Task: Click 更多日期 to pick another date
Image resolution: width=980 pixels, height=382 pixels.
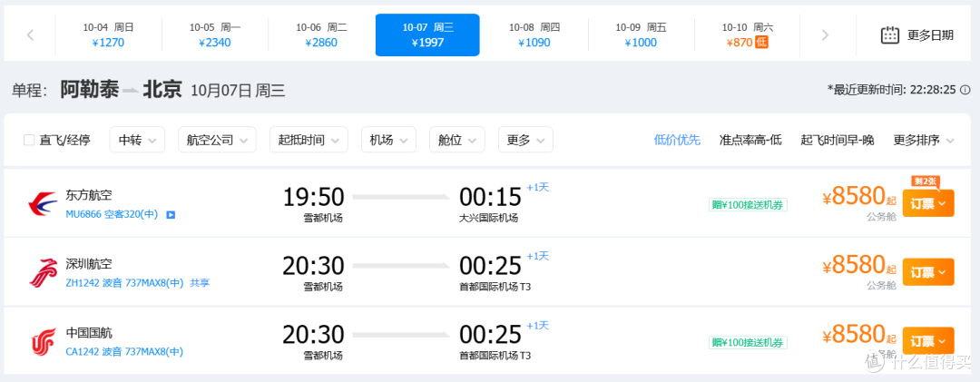Action: point(930,35)
